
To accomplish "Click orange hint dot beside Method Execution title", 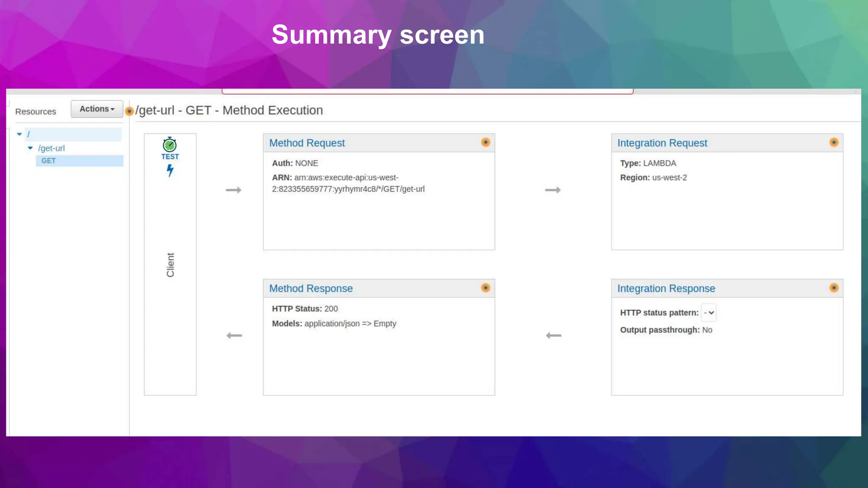I will [x=130, y=111].
